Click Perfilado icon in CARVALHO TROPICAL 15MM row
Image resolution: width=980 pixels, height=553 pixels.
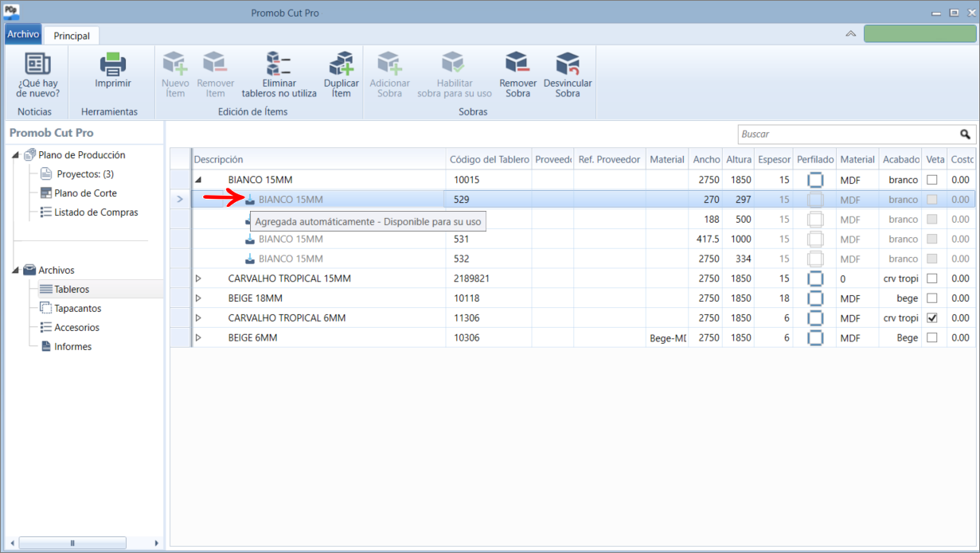pyautogui.click(x=815, y=278)
